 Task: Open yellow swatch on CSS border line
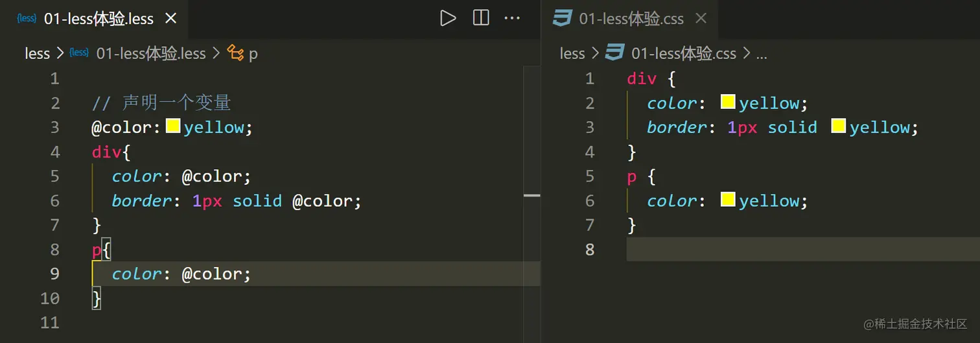click(x=839, y=126)
